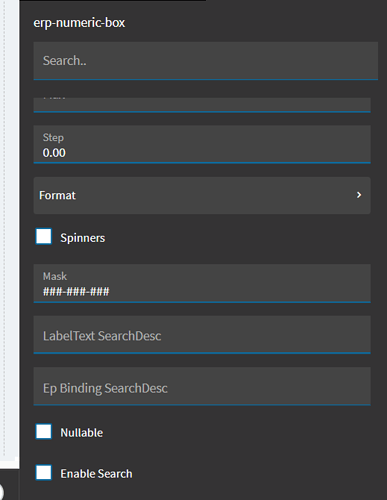The image size is (387, 500).
Task: Focus the Ep Binding SearchDesc field
Action: coord(202,386)
